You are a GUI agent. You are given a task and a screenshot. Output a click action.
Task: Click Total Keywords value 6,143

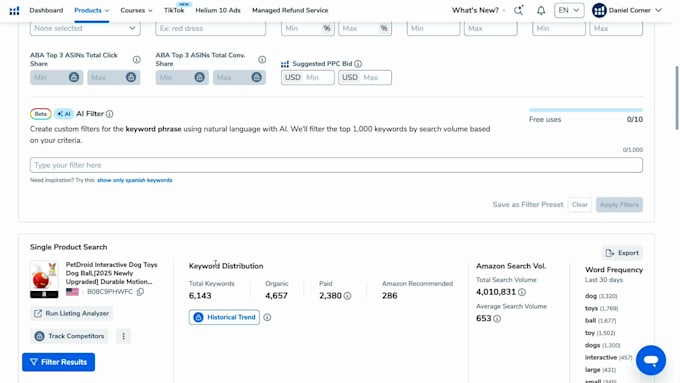200,296
